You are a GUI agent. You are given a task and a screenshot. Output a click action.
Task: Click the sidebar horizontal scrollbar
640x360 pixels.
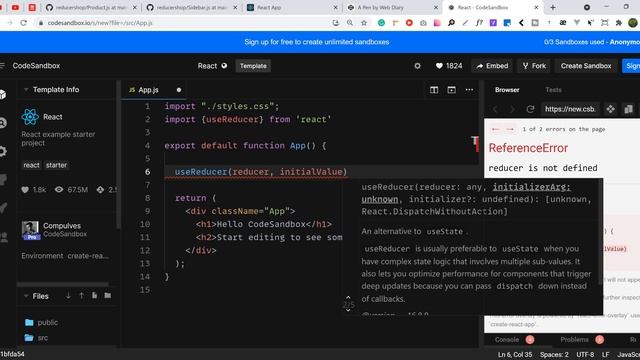[x=63, y=284]
